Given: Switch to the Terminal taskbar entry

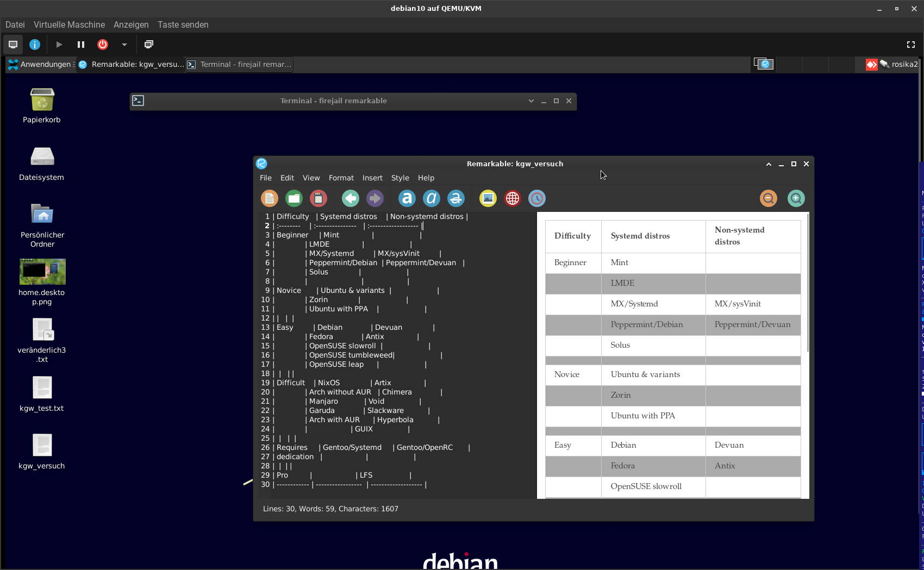Looking at the screenshot, I should click(x=239, y=64).
